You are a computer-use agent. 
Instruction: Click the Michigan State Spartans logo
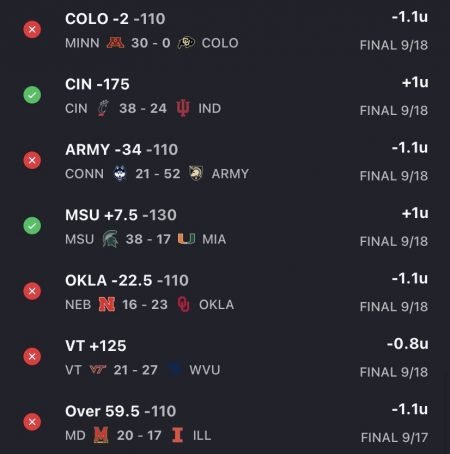[x=110, y=239]
